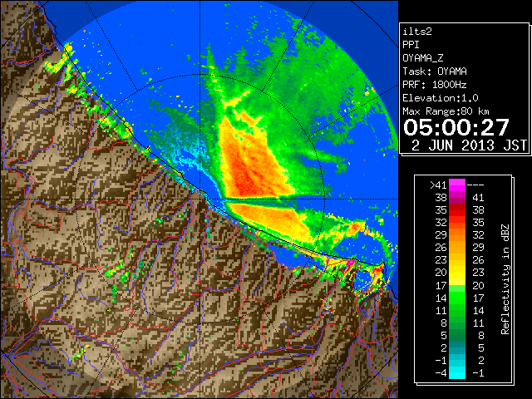
Task: Click the 'Reflectivity in dBZ' legend title
Action: (x=505, y=279)
